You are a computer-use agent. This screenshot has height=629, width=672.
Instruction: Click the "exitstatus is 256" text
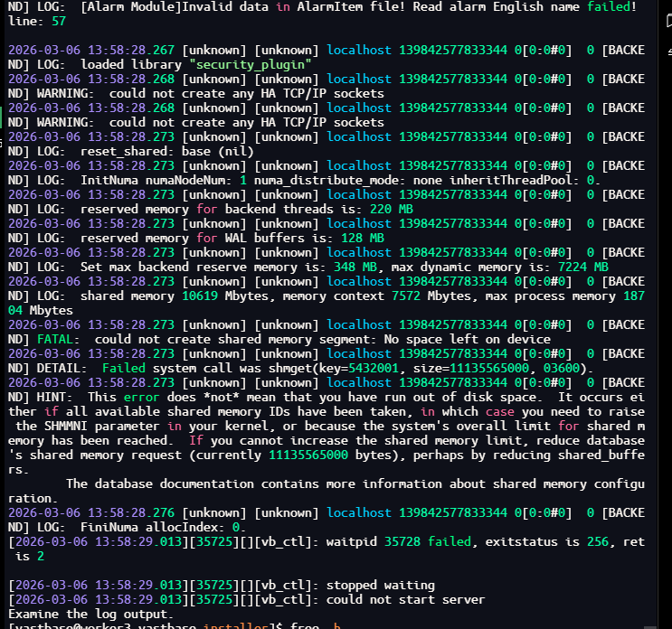click(547, 542)
